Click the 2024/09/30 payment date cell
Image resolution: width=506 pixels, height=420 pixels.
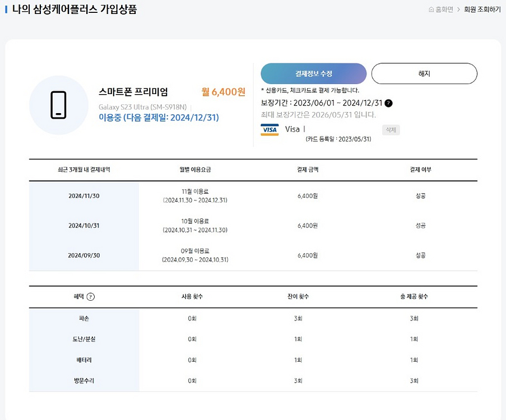coord(84,255)
